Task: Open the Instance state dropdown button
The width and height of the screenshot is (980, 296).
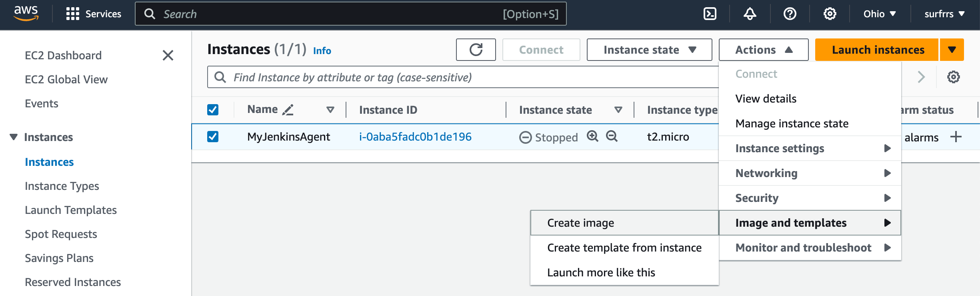Action: click(649, 50)
